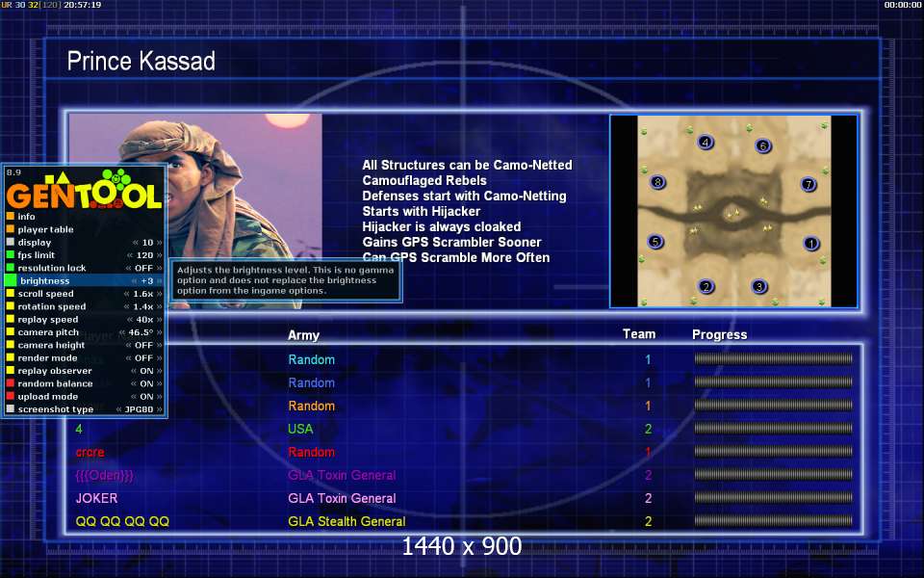This screenshot has height=578, width=924.
Task: Select start position 3 on the map
Action: [x=759, y=287]
